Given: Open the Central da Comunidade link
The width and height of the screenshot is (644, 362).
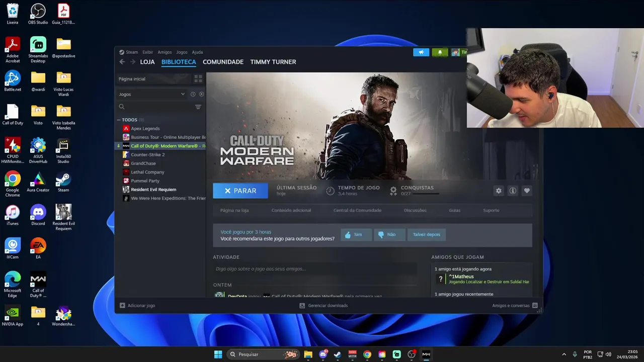Looking at the screenshot, I should 357,210.
